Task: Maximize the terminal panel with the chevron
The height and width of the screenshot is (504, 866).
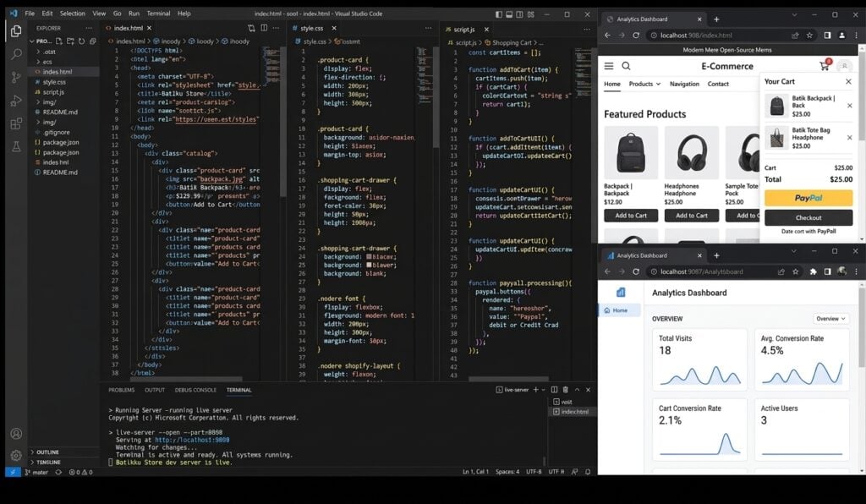Action: pos(577,390)
